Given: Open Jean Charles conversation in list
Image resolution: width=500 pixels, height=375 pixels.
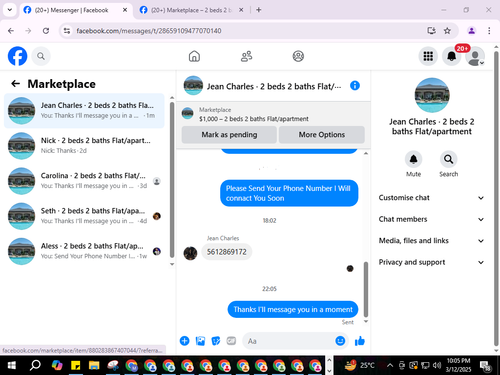Looking at the screenshot, I should click(84, 111).
